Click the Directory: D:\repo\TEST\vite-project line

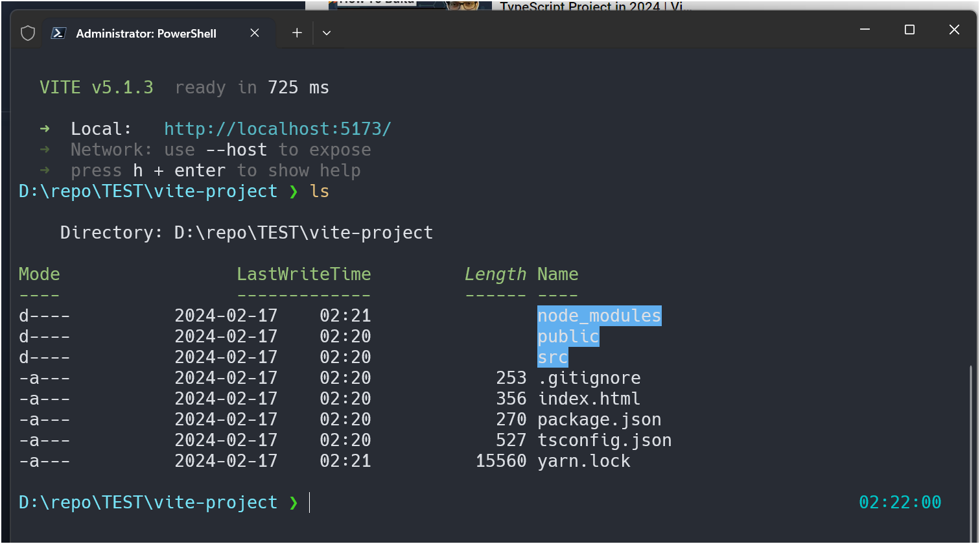(x=246, y=233)
